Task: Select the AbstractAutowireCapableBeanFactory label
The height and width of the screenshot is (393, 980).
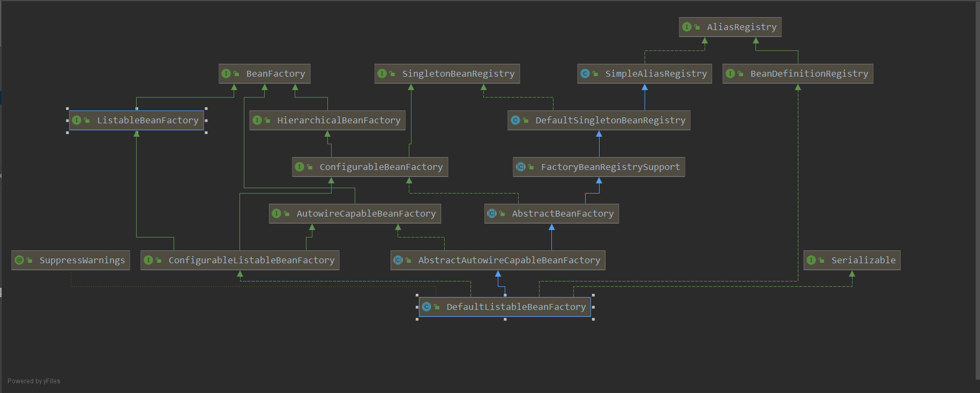Action: [x=509, y=260]
